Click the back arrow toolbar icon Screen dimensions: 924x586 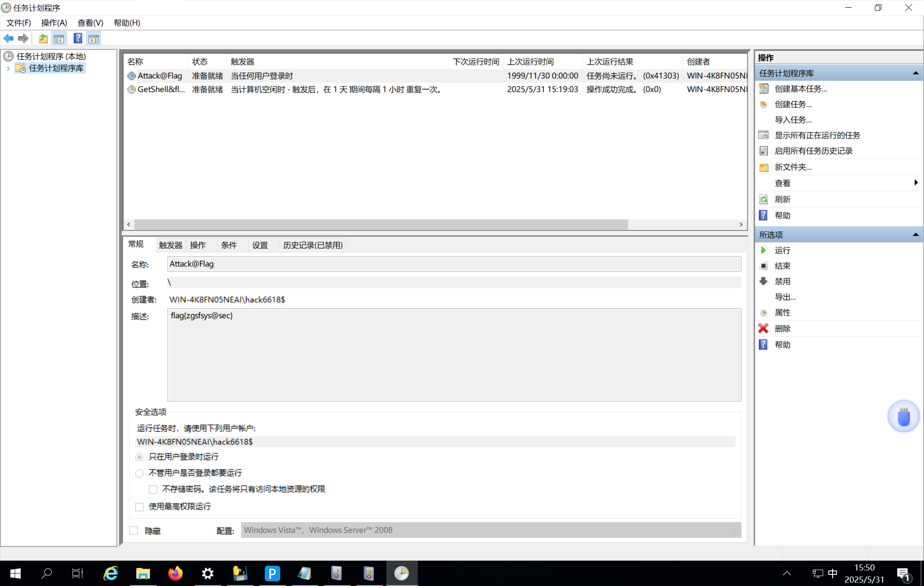coord(8,38)
